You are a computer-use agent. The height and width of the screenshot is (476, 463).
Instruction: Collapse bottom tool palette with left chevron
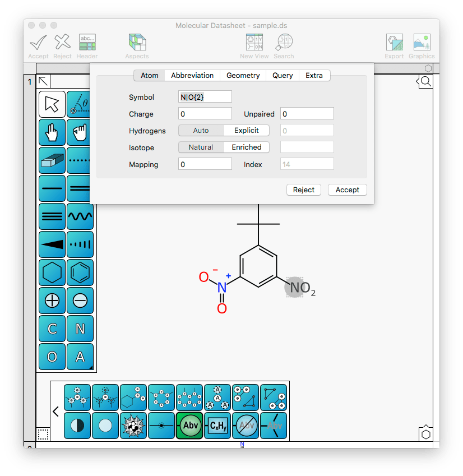[x=55, y=412]
